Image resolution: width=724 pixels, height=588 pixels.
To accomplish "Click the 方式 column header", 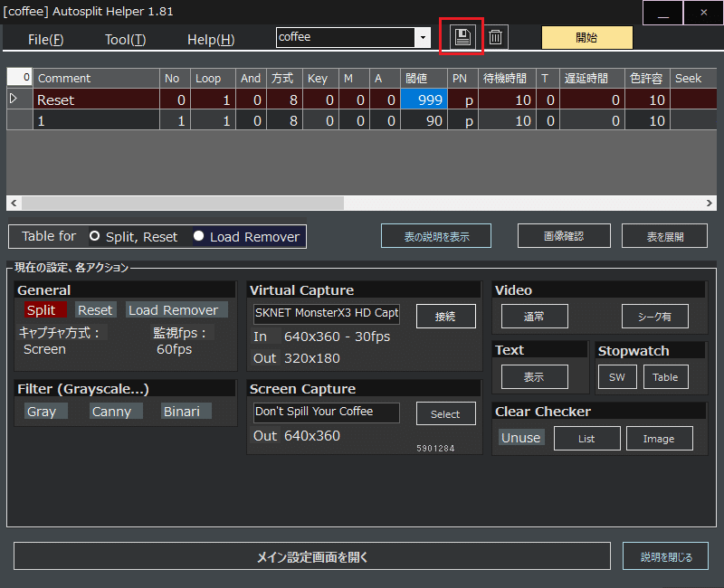I will click(x=284, y=78).
